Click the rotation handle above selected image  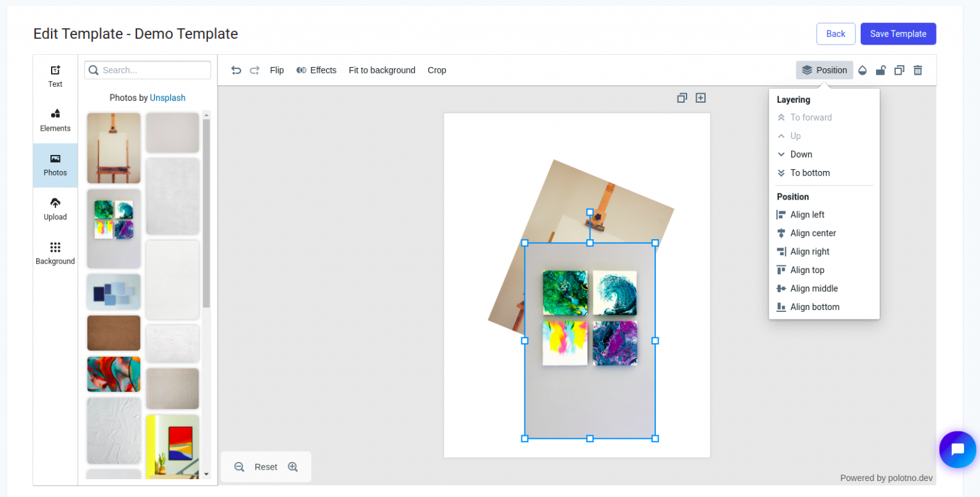[x=590, y=212]
